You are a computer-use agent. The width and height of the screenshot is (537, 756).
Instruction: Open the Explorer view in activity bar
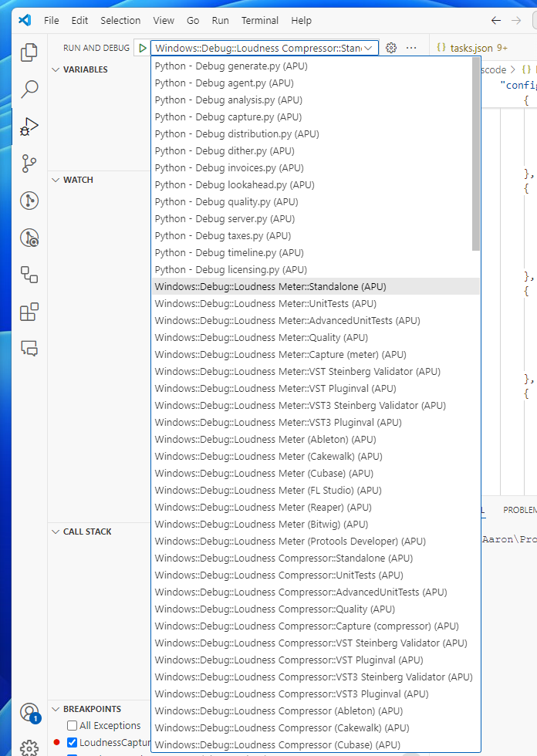point(29,52)
